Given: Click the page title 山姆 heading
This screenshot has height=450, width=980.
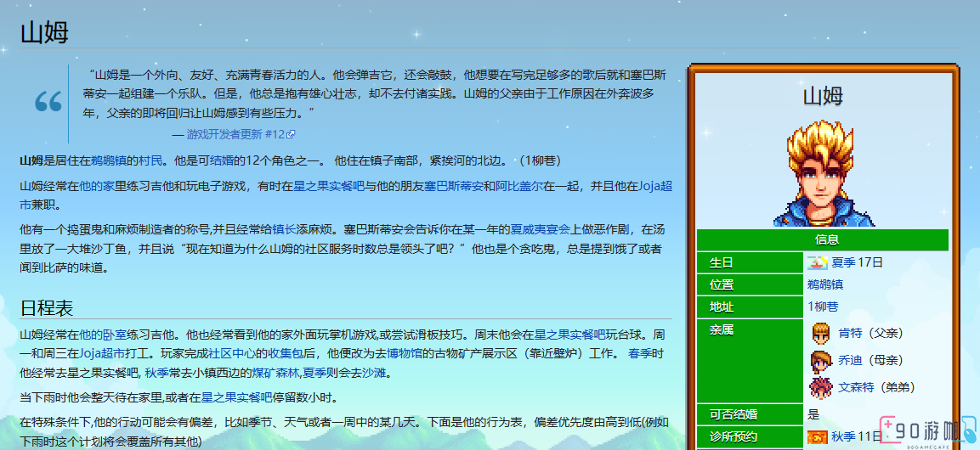Looking at the screenshot, I should (44, 32).
